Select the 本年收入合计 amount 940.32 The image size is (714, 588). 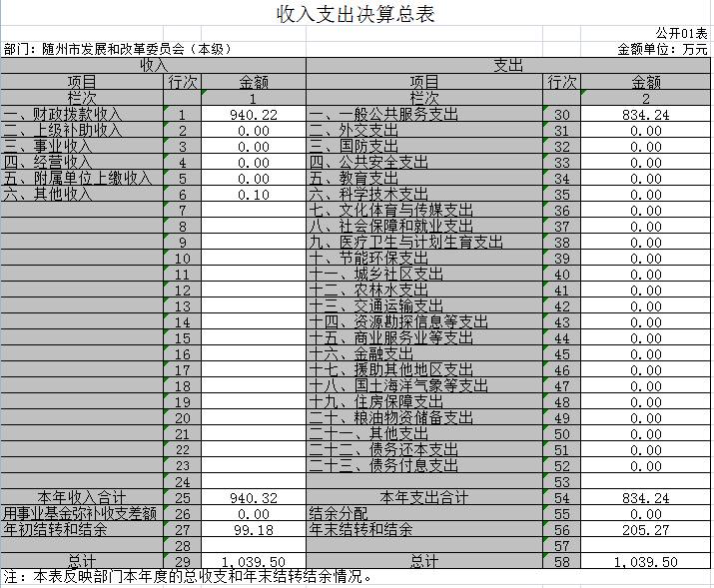coord(253,497)
